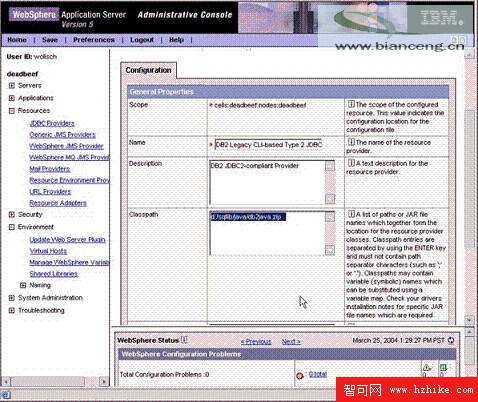
Task: Click the System Administration tree label
Action: 50,298
